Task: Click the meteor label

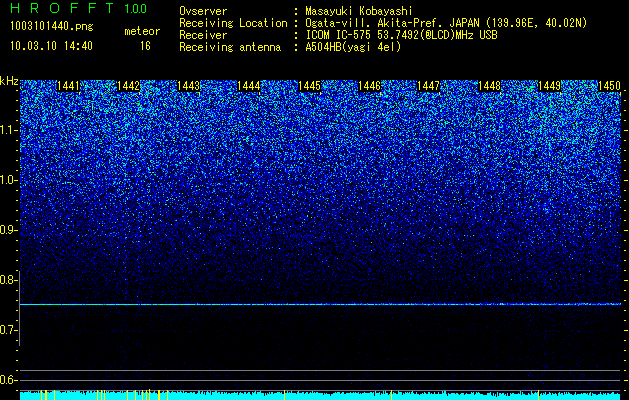Action: pos(142,31)
